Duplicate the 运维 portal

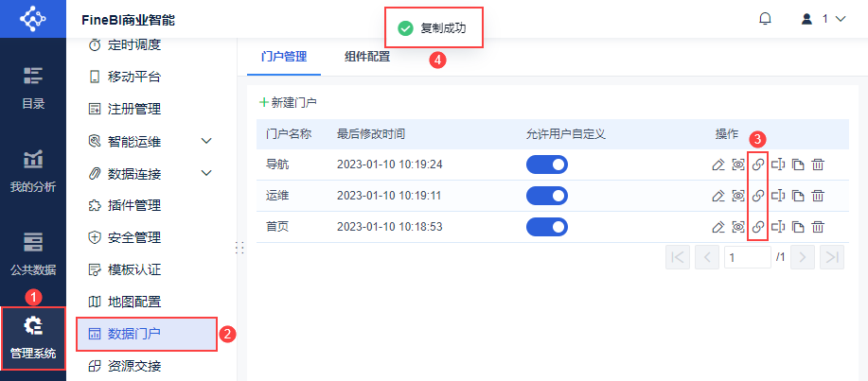coord(798,196)
